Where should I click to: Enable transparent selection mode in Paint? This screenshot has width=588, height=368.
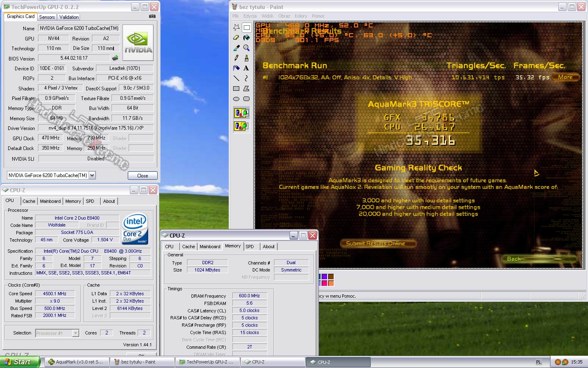pos(241,126)
